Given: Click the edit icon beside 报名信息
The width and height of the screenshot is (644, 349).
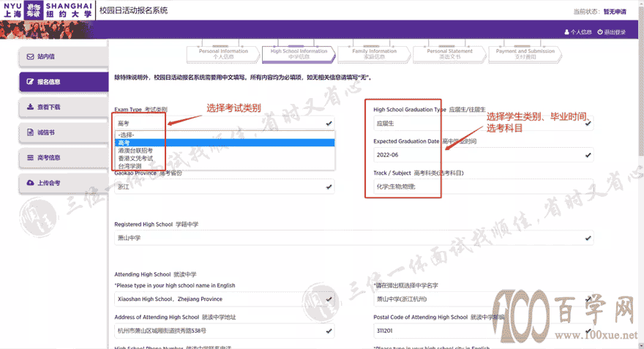Looking at the screenshot, I should (31, 82).
